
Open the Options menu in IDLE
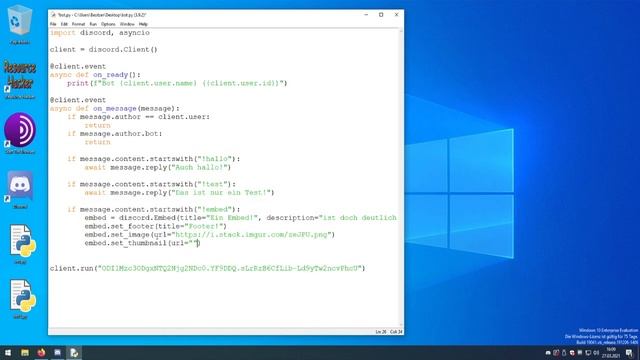coord(108,24)
